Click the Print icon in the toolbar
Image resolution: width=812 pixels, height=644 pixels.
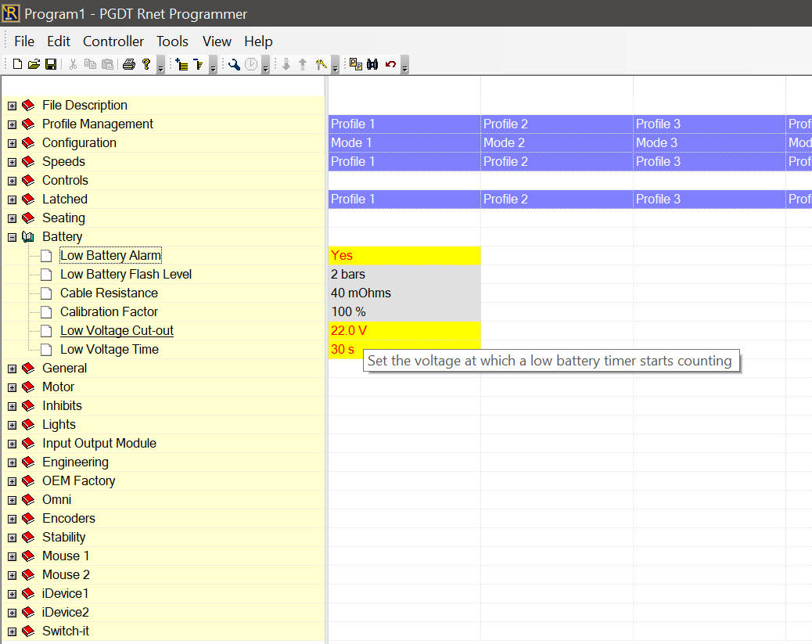(129, 64)
